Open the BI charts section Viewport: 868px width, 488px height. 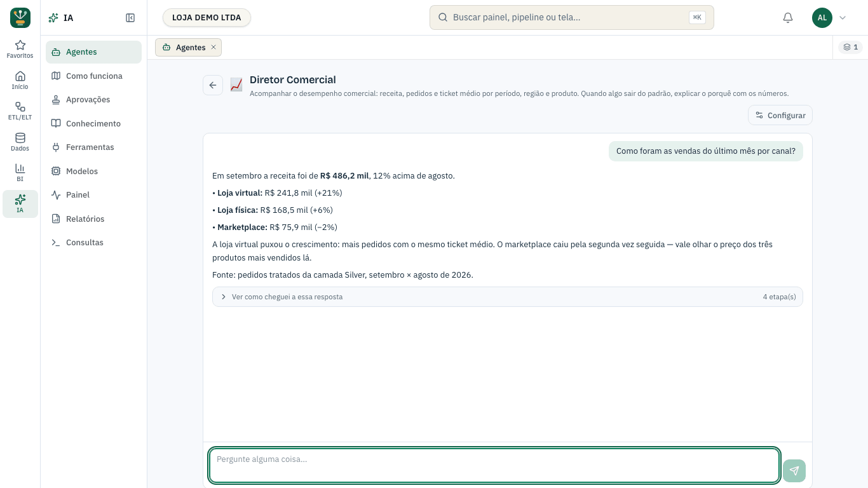(20, 172)
